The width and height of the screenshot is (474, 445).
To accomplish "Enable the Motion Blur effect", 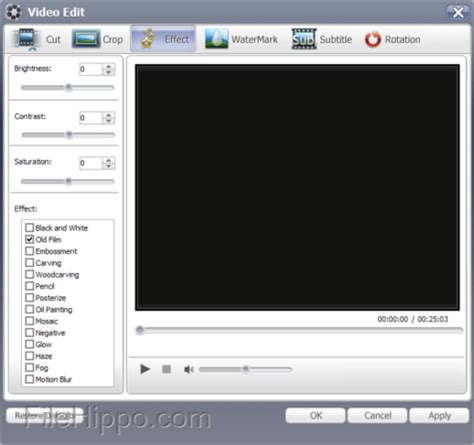I will click(30, 379).
